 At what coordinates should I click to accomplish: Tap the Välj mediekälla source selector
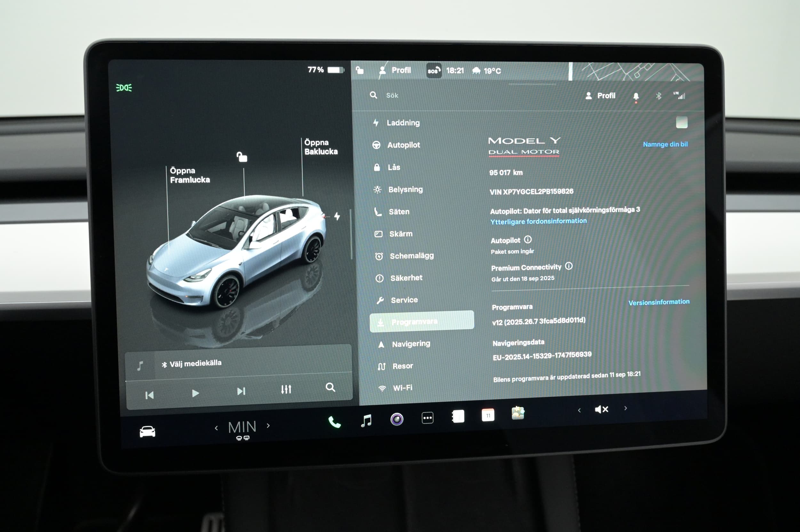(192, 364)
